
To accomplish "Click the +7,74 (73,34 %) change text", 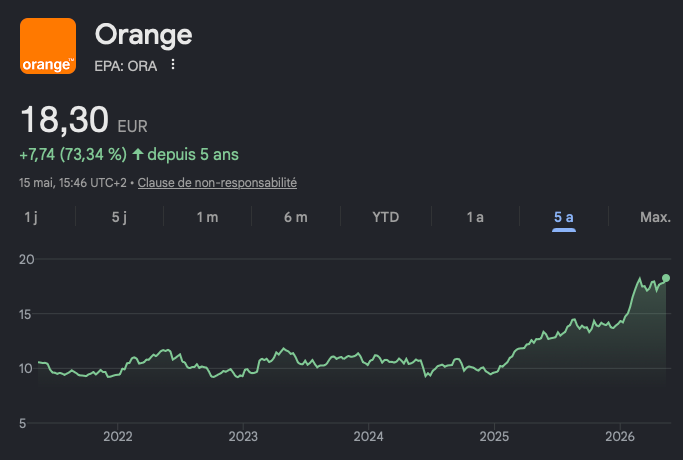I will [73, 154].
